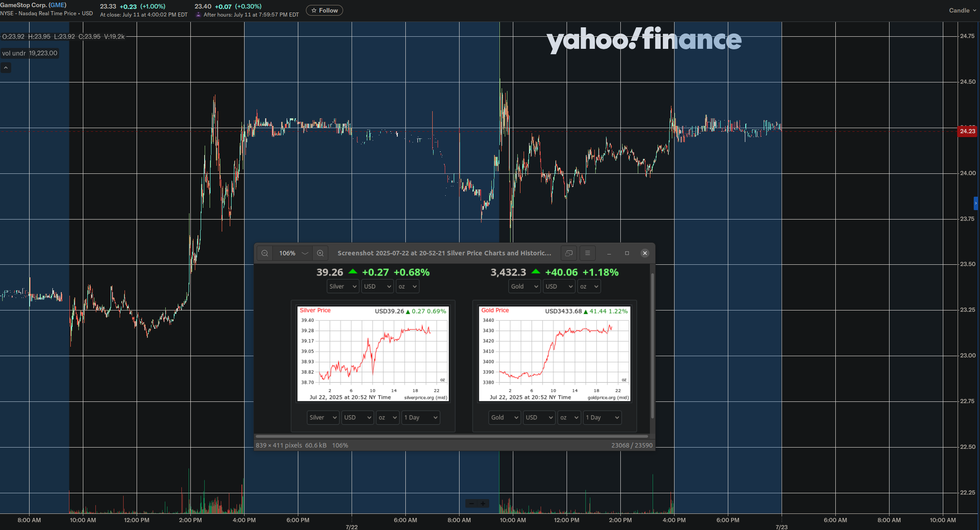Click the O:23.92 open value readout
Screen dimensions: 980x530
[13, 36]
